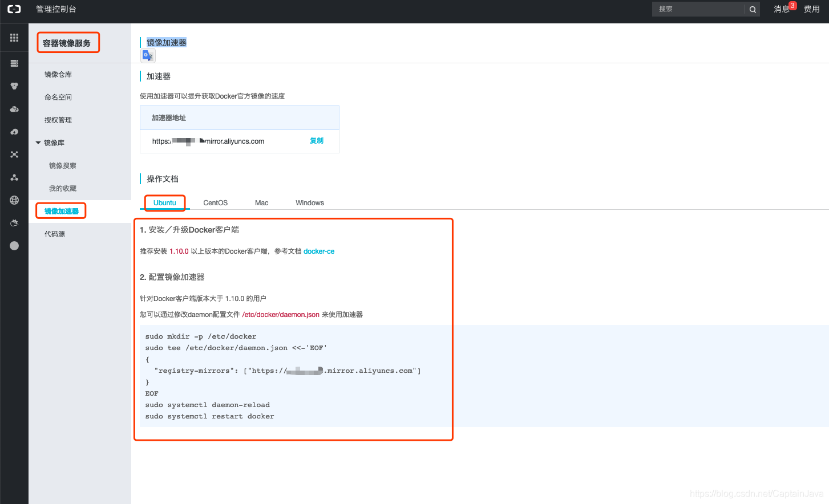
Task: Click 复制 to copy accelerator address
Action: (x=317, y=141)
